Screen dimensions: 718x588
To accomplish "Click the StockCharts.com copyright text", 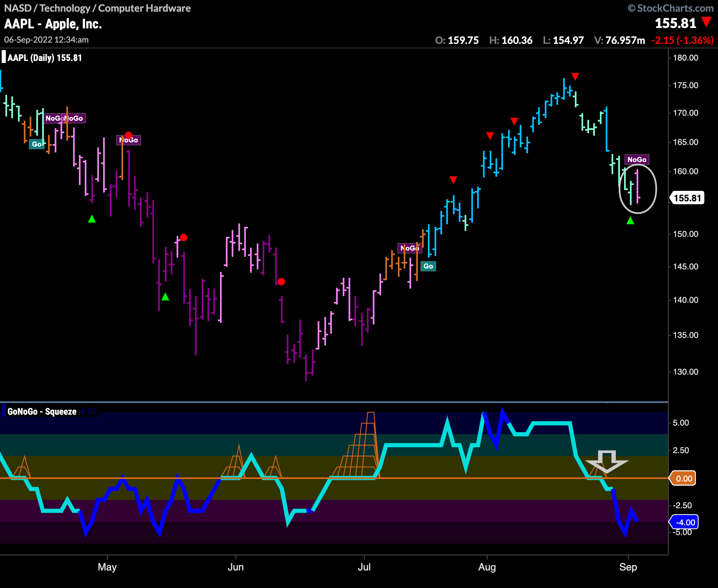I will tap(671, 8).
